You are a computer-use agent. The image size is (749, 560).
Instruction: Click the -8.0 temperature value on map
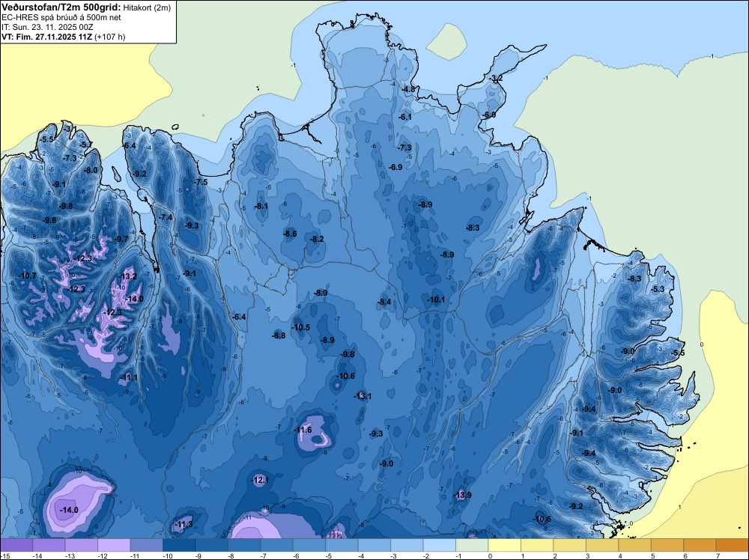(x=91, y=170)
